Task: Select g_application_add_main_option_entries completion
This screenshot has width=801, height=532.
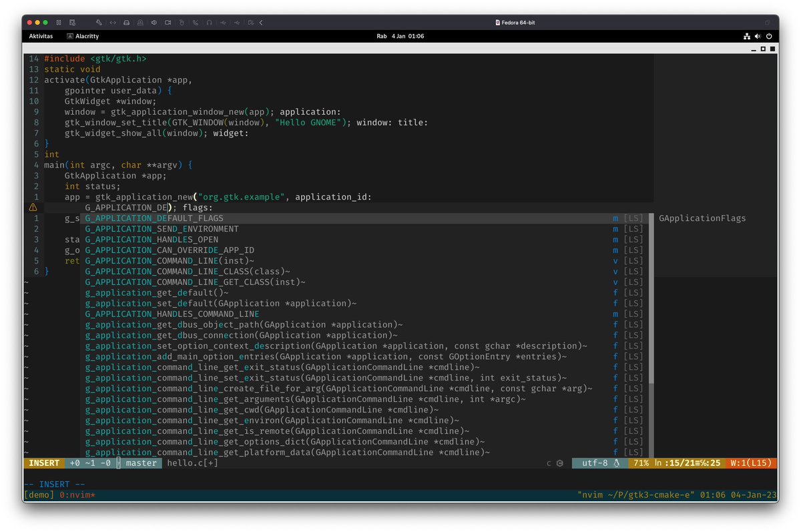Action: pos(364,356)
